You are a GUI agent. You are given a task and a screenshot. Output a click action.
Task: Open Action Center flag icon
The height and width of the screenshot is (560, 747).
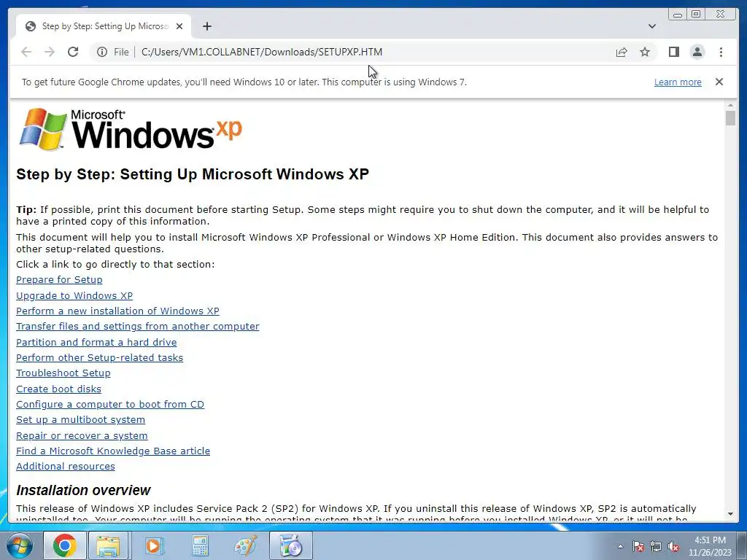pos(638,547)
